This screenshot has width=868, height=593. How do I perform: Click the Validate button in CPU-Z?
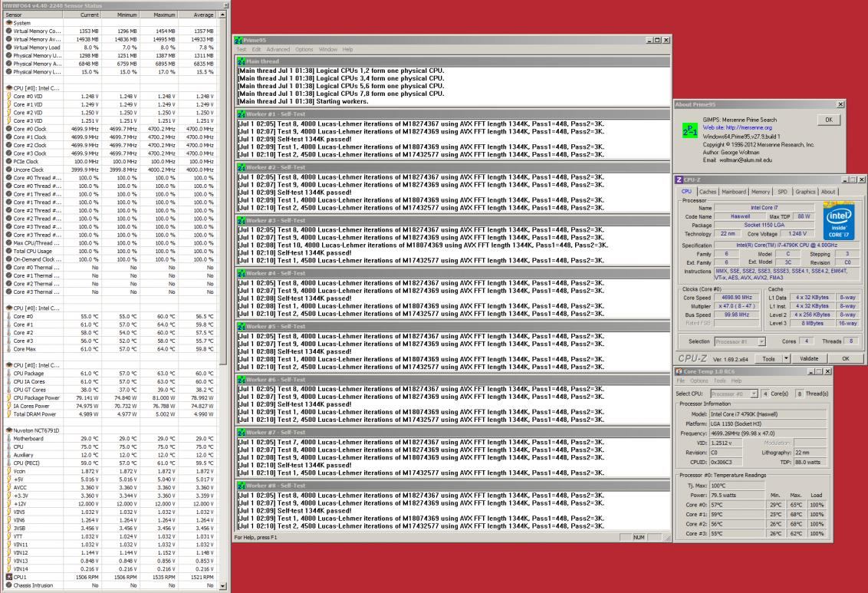coord(809,359)
